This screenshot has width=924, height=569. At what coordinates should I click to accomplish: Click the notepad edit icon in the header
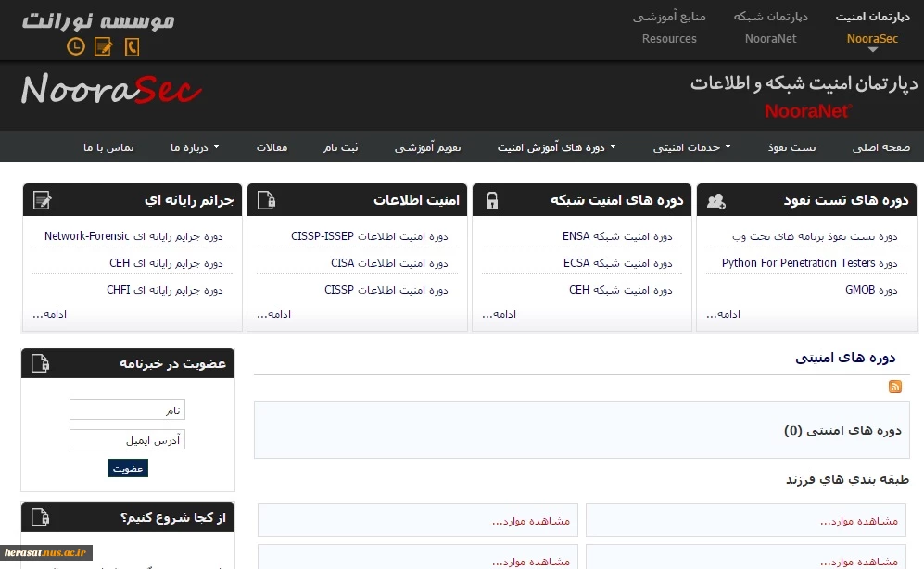click(x=103, y=46)
